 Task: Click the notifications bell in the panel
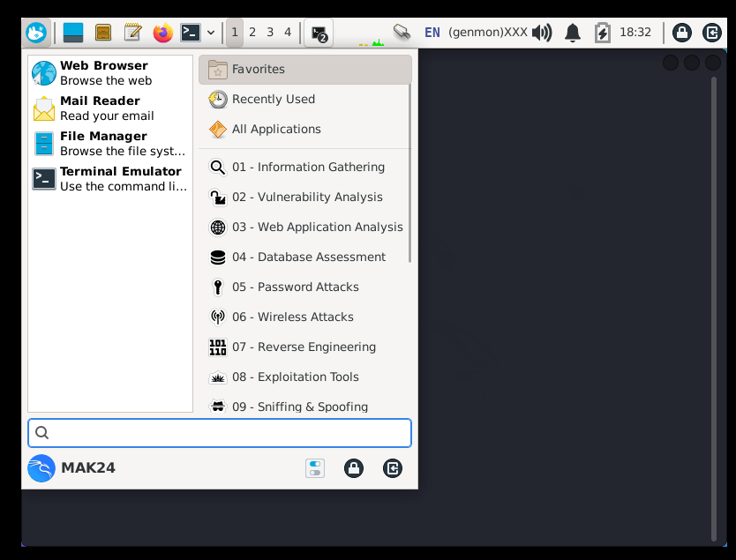[572, 32]
